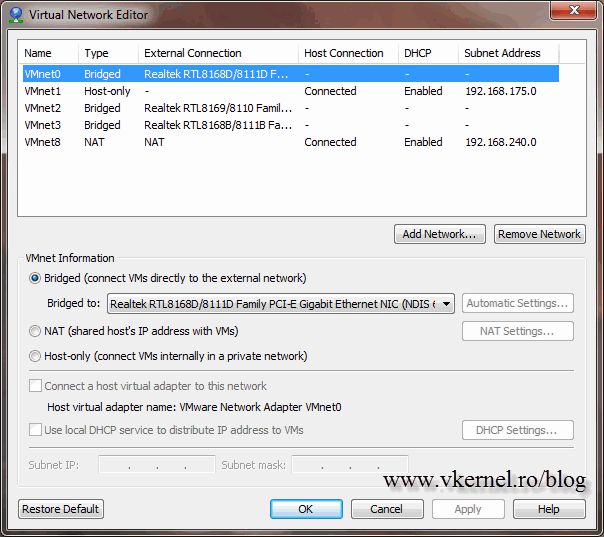Click Connected status in VMnet8 row

click(x=330, y=142)
